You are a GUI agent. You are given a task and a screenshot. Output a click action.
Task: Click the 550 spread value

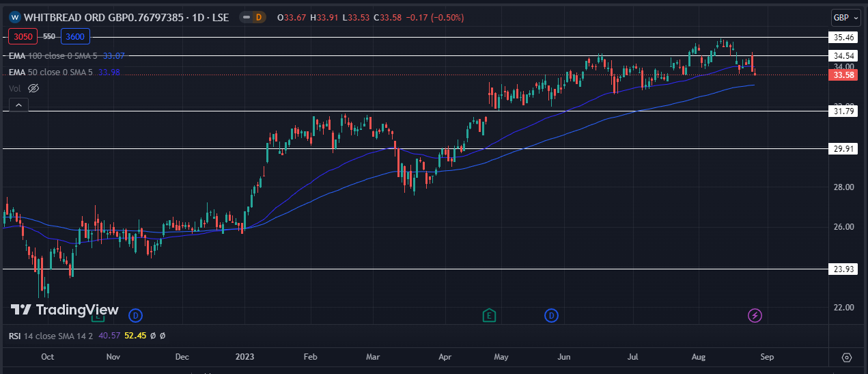point(49,36)
